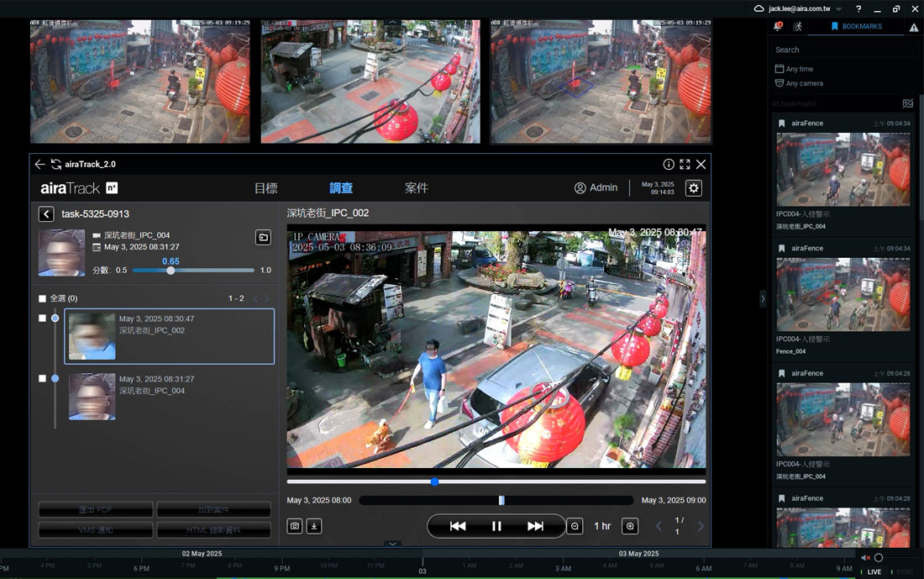Check the 全選 select-all checkbox

click(x=43, y=298)
